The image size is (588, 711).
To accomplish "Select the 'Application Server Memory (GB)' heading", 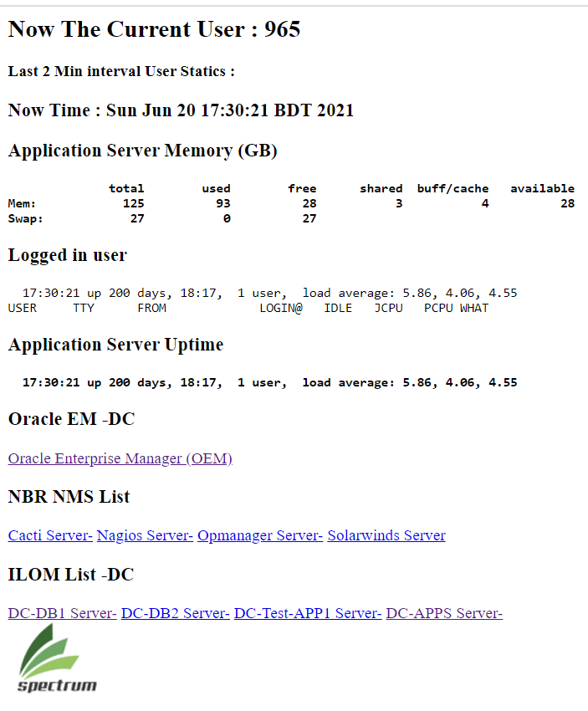I will (x=142, y=151).
